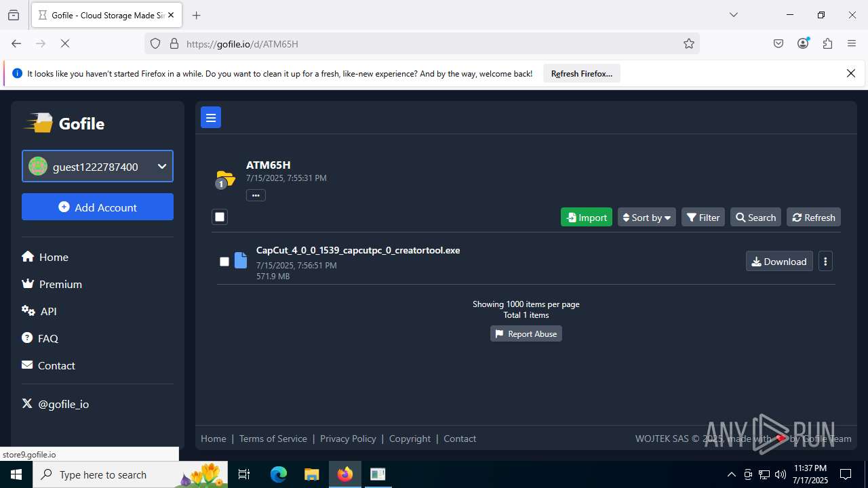This screenshot has height=488, width=868.
Task: Open the ATM65H folder icon
Action: tap(225, 179)
